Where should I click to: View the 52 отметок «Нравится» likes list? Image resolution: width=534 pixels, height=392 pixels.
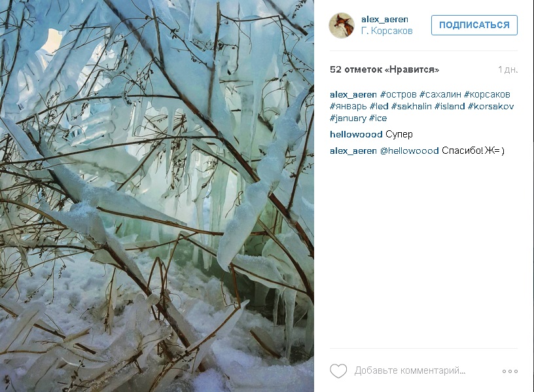click(384, 70)
